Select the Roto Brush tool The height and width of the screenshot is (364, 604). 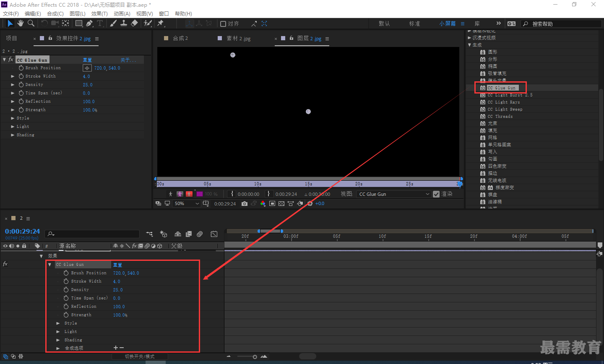pyautogui.click(x=148, y=23)
